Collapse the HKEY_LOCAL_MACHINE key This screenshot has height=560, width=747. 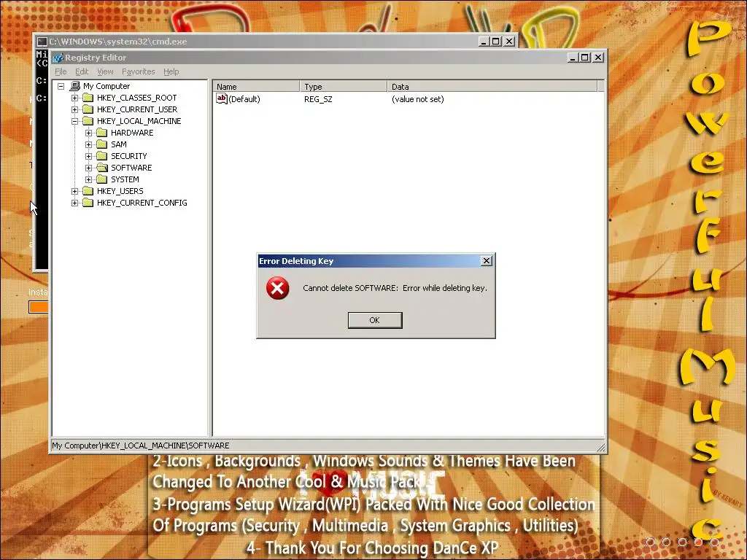pyautogui.click(x=75, y=122)
